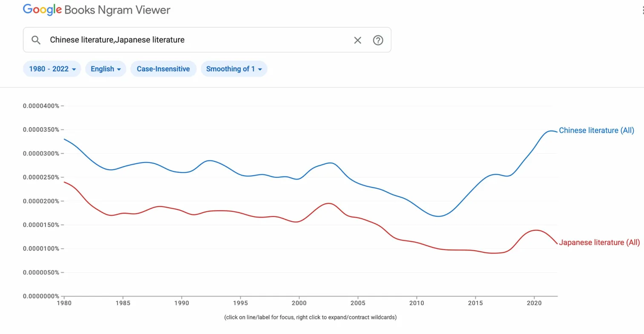
Task: Click the search magnifier icon
Action: coord(36,40)
